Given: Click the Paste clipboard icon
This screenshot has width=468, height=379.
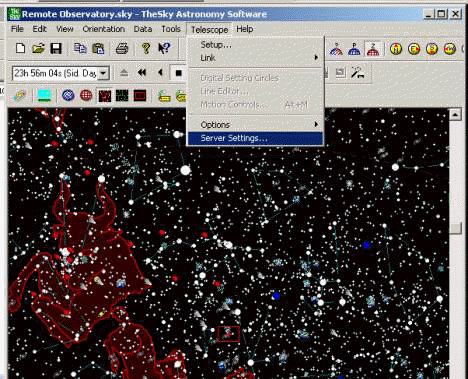Looking at the screenshot, I should click(98, 49).
